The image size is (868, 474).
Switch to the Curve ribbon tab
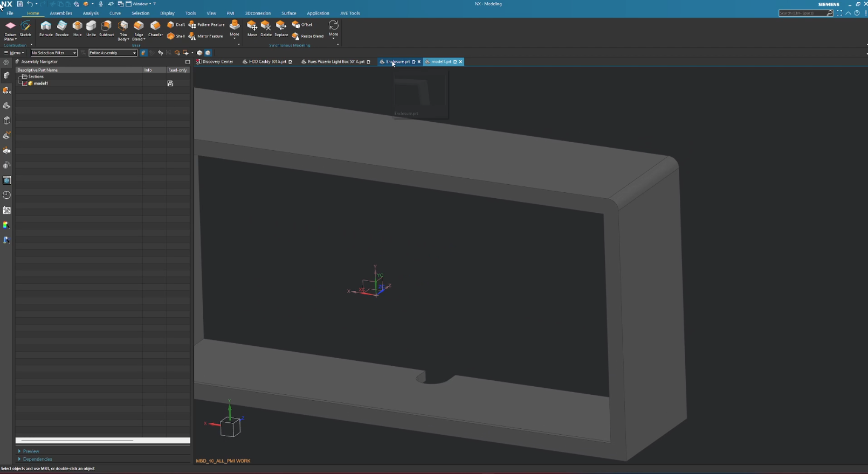(x=115, y=13)
